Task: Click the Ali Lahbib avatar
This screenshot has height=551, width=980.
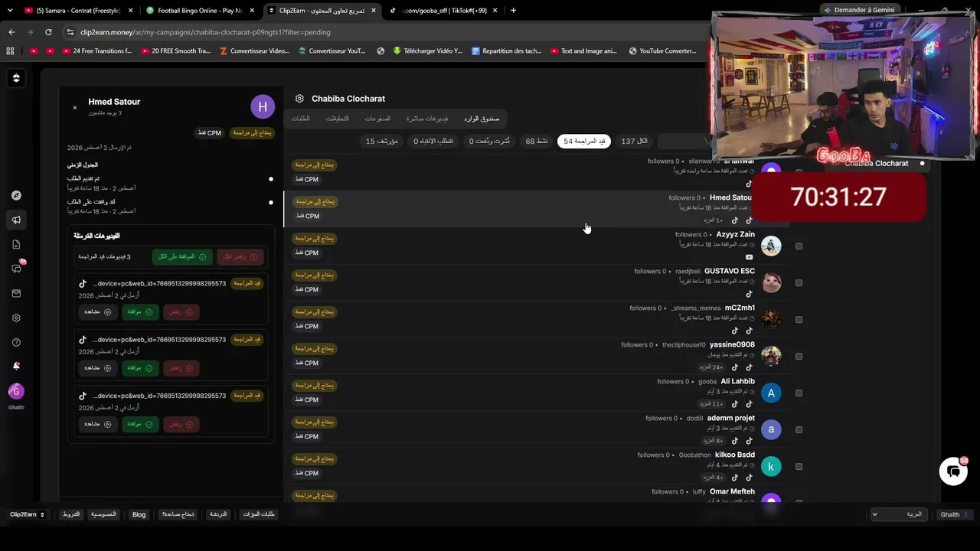Action: (x=771, y=393)
